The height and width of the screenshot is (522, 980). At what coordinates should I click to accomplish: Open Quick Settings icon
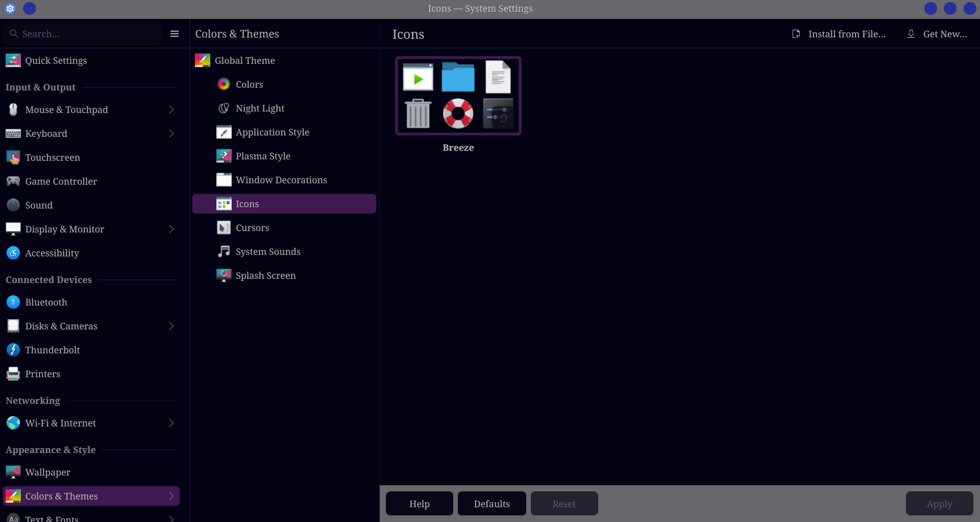[x=13, y=60]
